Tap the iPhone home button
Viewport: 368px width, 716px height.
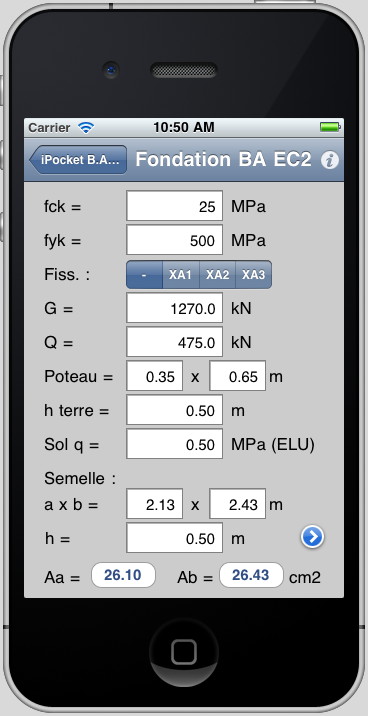184,652
